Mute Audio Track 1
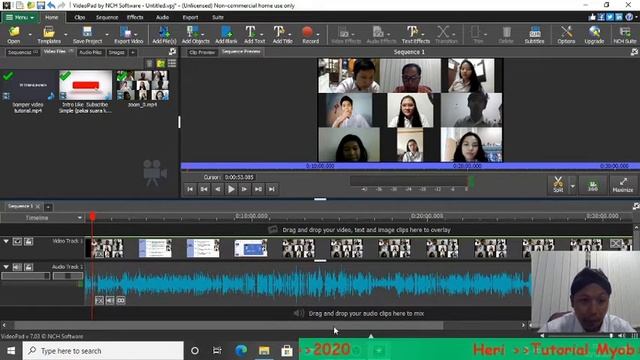 pyautogui.click(x=17, y=267)
